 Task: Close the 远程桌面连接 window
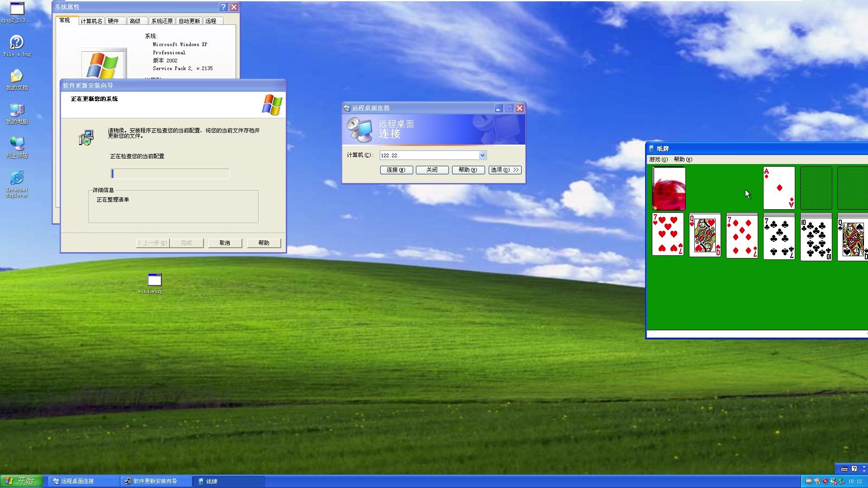coord(520,108)
